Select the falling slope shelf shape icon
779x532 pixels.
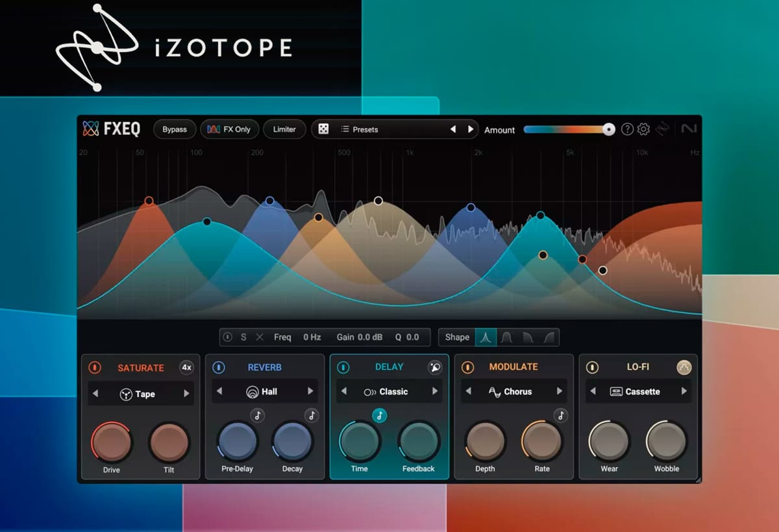coord(528,337)
